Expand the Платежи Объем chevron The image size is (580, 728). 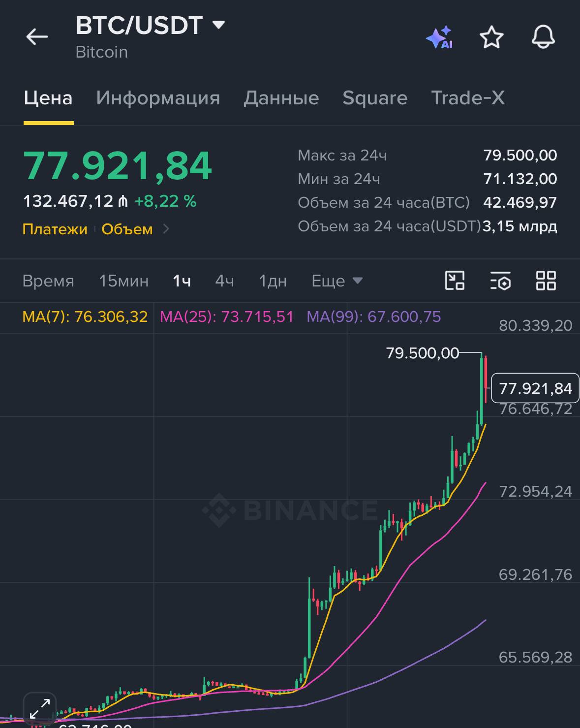tap(166, 229)
